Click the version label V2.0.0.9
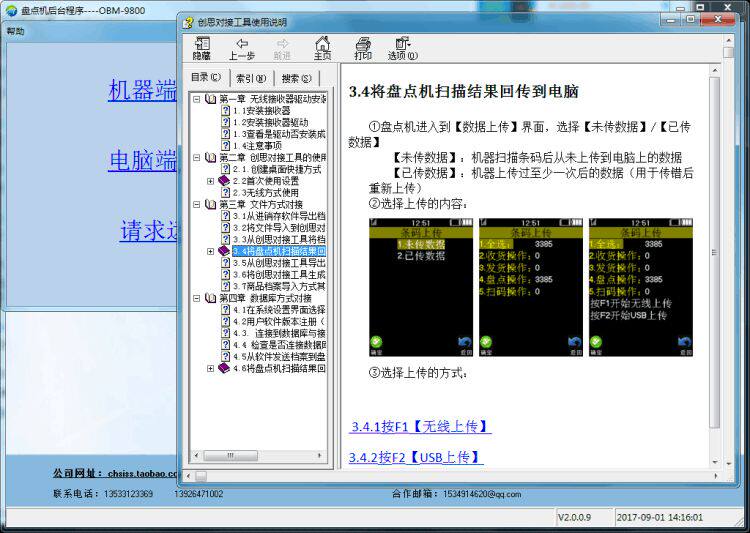This screenshot has height=533, width=750. [x=574, y=517]
